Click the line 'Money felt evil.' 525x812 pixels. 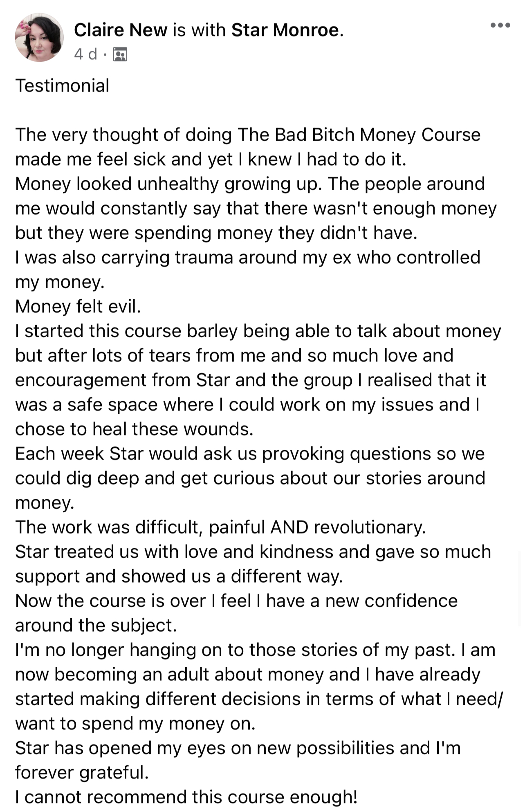click(x=78, y=307)
